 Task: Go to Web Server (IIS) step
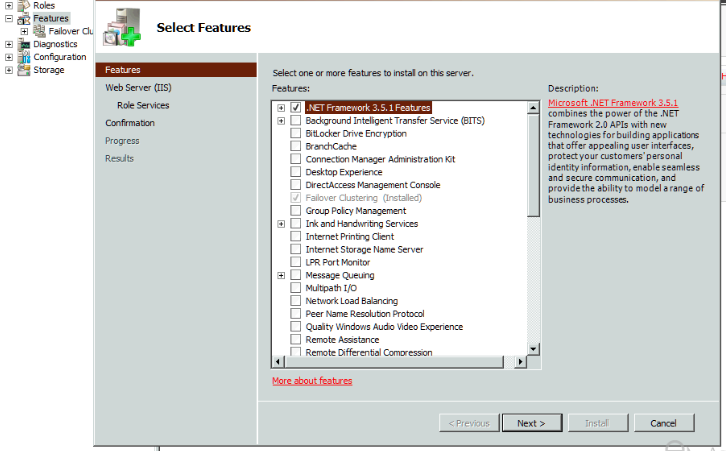(x=138, y=88)
